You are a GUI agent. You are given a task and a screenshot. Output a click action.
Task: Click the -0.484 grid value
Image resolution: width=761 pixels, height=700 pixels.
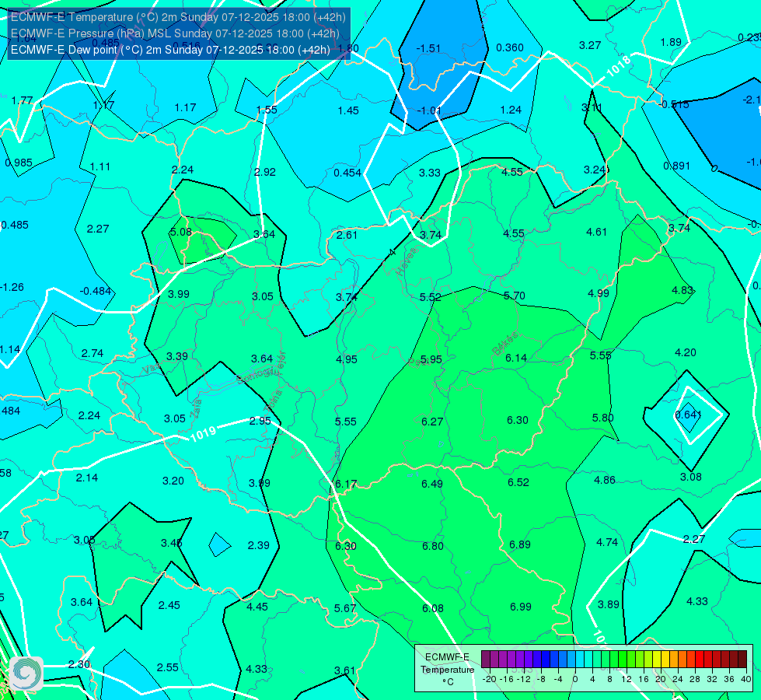click(95, 291)
